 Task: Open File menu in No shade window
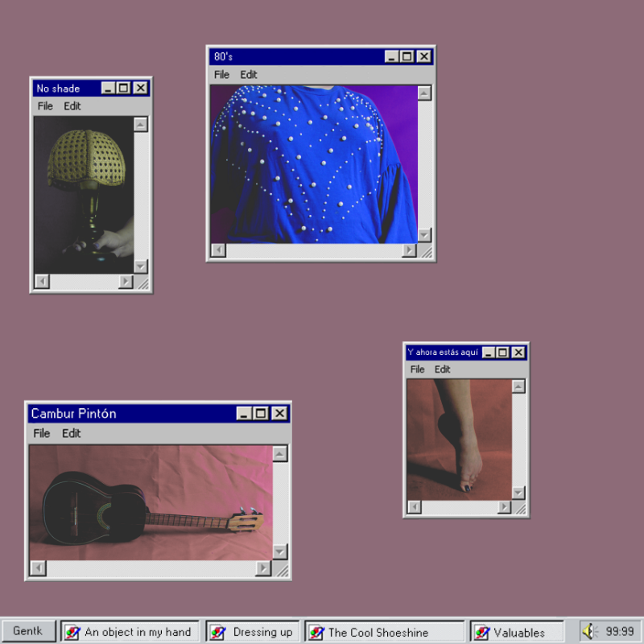(45, 105)
